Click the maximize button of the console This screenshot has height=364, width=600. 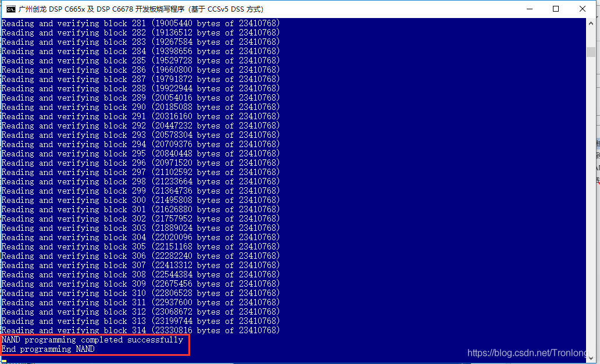click(555, 9)
